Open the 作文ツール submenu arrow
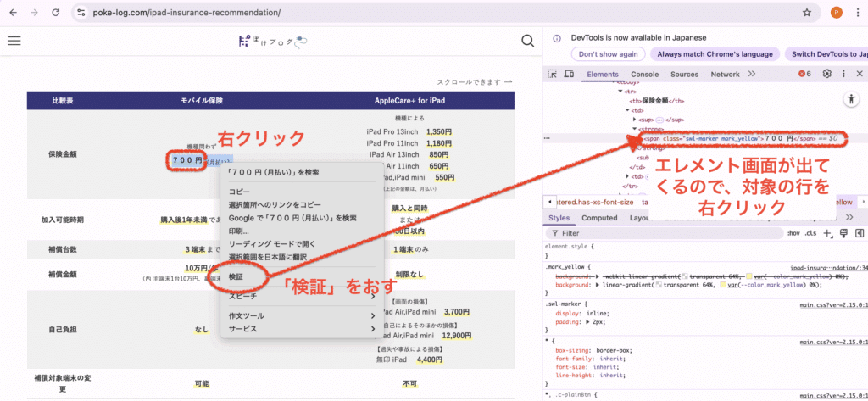The height and width of the screenshot is (401, 868). [x=373, y=315]
